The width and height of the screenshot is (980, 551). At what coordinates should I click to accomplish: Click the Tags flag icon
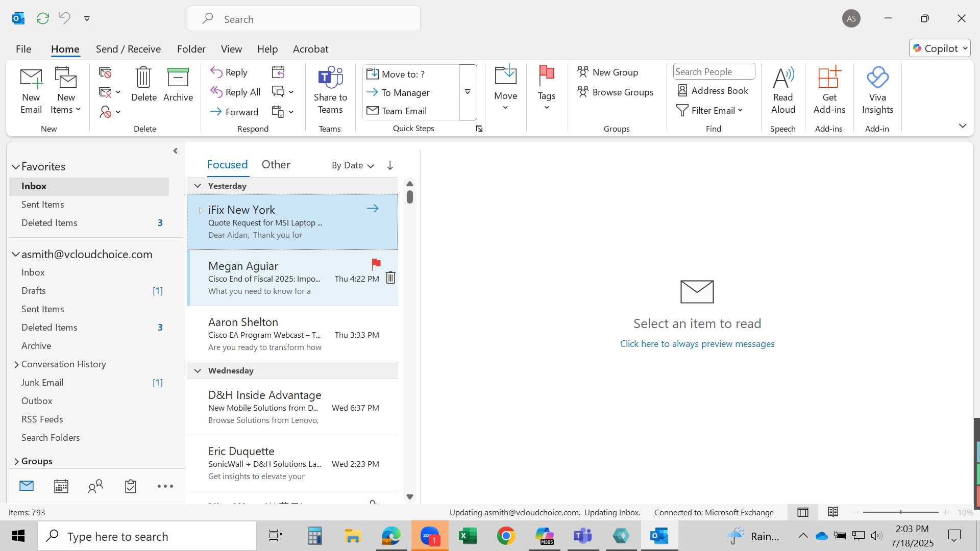pos(547,76)
